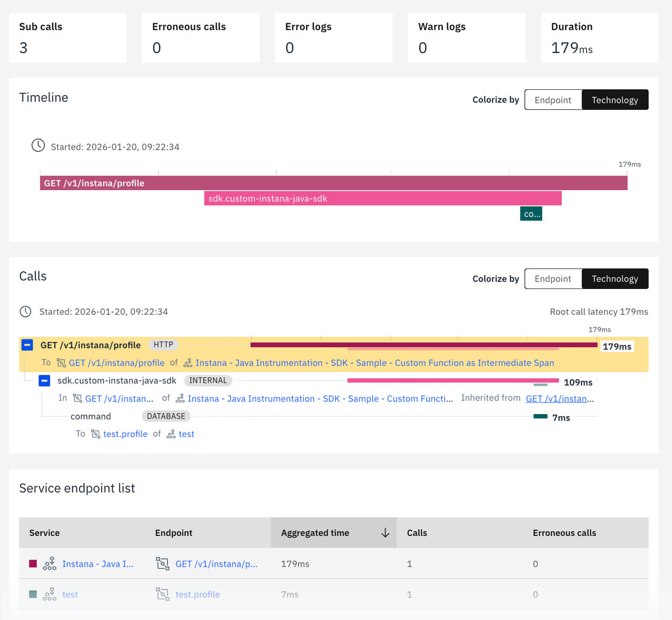672x620 pixels.
Task: Collapse the sdk.custom-instana-java-sdk call row
Action: tap(44, 380)
